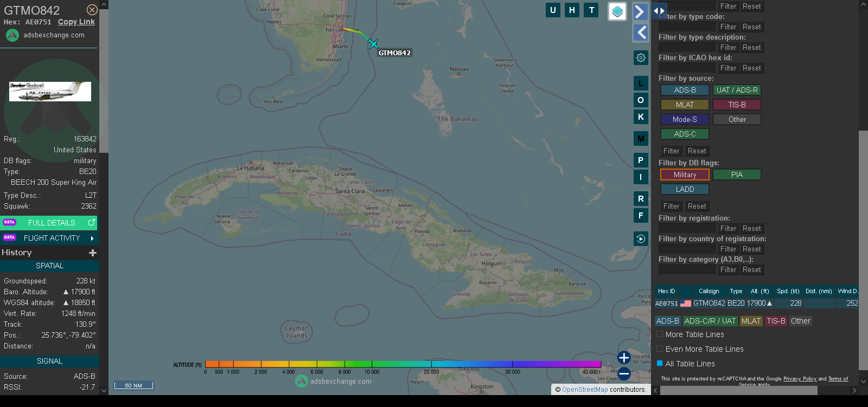
Task: Toggle TIS-B source filter
Action: coord(737,105)
